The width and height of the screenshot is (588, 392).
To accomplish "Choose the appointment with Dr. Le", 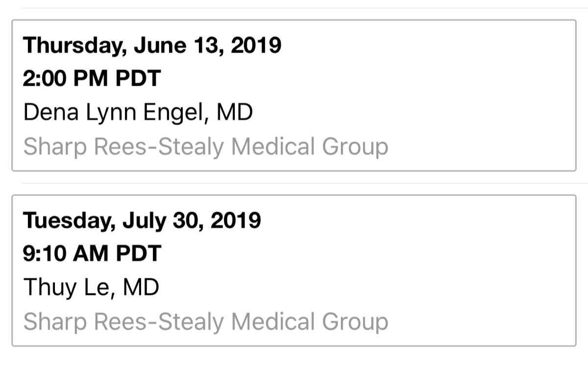I will (x=294, y=270).
